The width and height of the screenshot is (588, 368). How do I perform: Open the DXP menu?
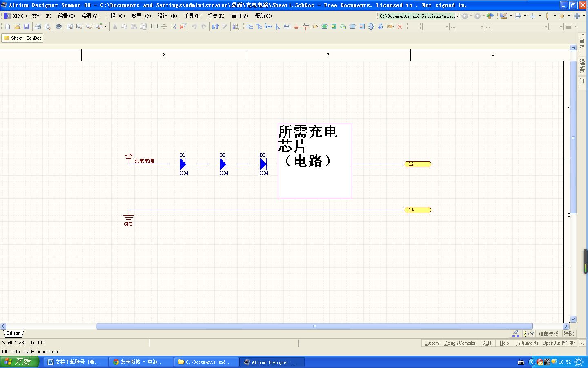tap(16, 16)
